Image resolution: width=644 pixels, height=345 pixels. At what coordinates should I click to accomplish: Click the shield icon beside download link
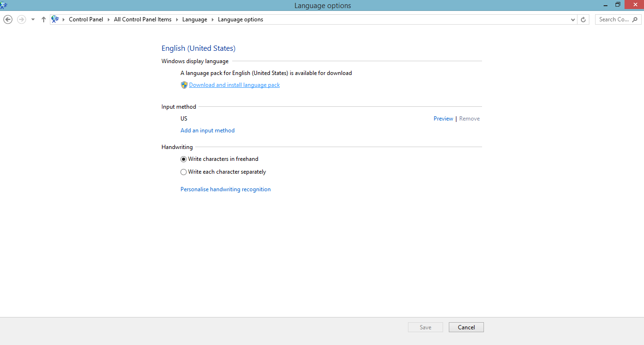[x=184, y=85]
